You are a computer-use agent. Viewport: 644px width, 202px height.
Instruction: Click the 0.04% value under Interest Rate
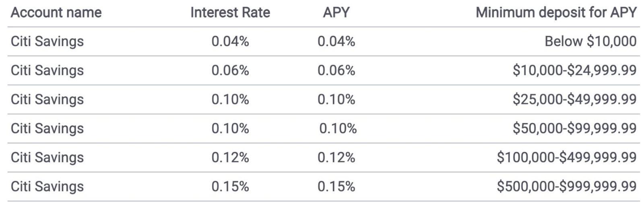(230, 41)
